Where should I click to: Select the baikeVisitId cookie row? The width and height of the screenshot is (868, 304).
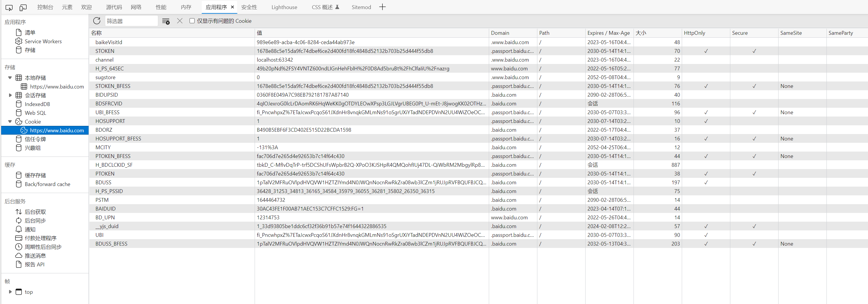479,42
